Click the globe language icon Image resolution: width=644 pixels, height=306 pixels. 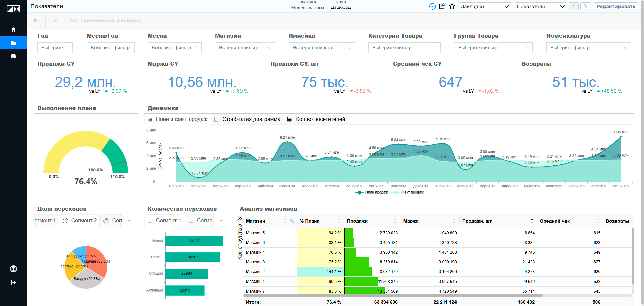[x=13, y=269]
